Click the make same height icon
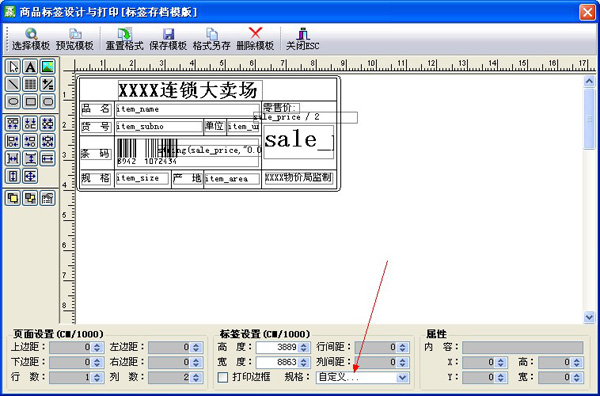 pos(13,176)
